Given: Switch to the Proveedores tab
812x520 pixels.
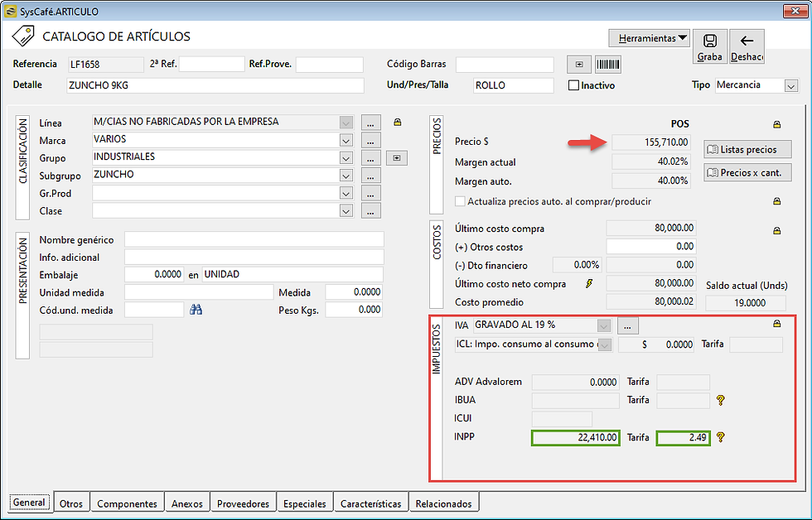Looking at the screenshot, I should [x=243, y=503].
